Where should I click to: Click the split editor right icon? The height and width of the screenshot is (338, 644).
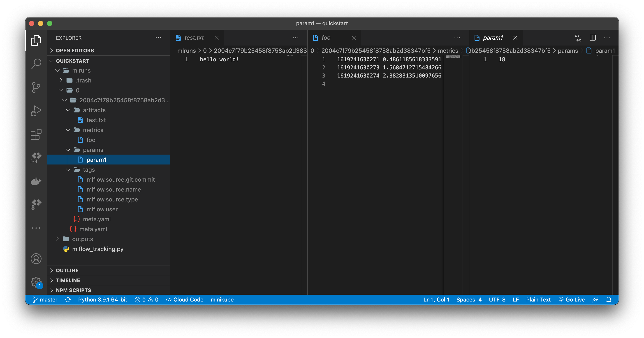tap(593, 38)
